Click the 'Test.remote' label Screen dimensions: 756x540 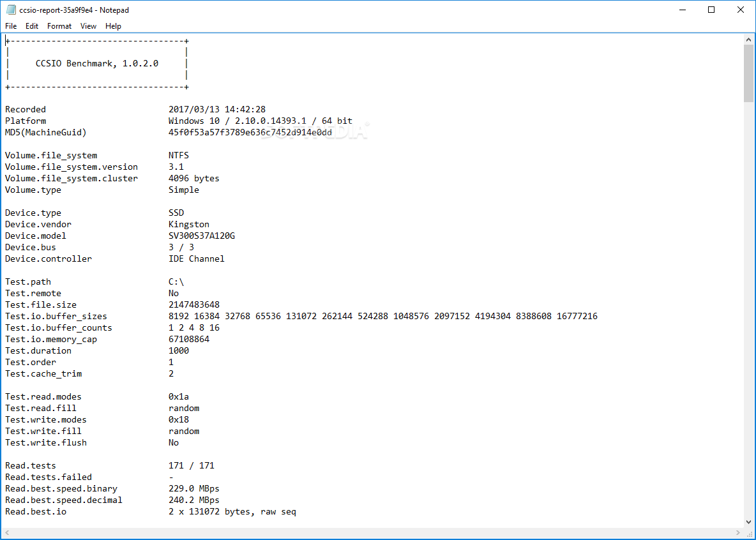pyautogui.click(x=33, y=293)
